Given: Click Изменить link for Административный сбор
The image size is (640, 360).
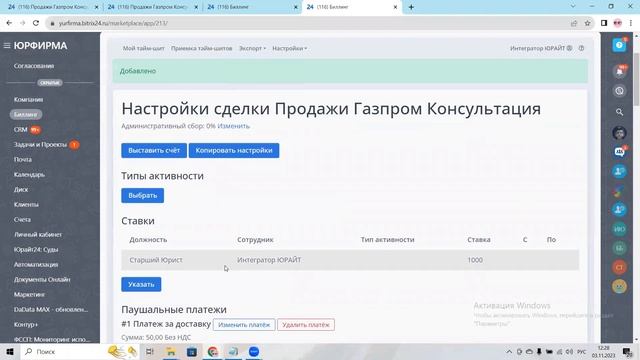Looking at the screenshot, I should click(x=233, y=126).
